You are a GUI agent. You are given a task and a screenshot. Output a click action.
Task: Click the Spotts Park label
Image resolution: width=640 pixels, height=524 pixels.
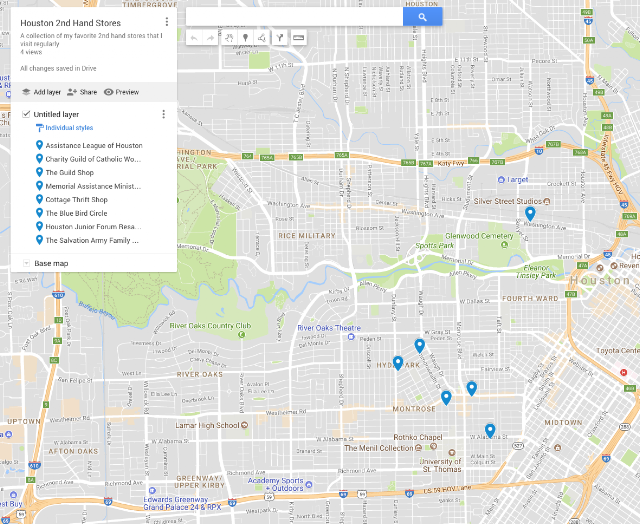[x=434, y=246]
